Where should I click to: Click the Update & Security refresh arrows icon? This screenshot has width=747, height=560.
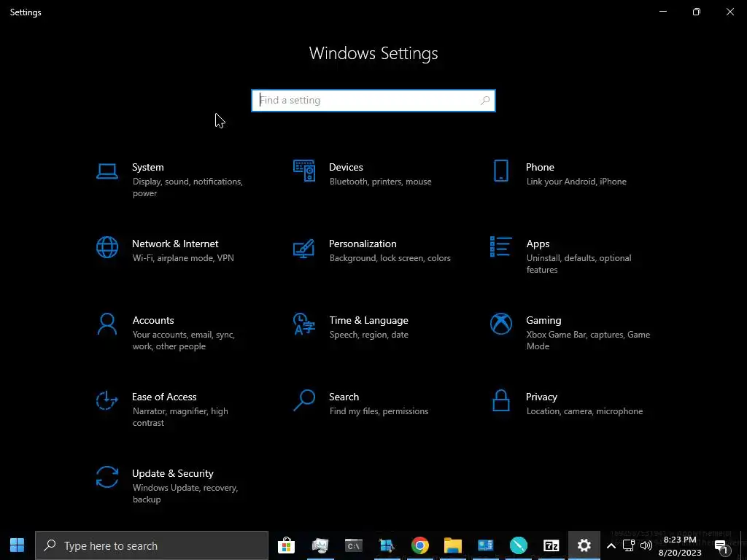(107, 477)
